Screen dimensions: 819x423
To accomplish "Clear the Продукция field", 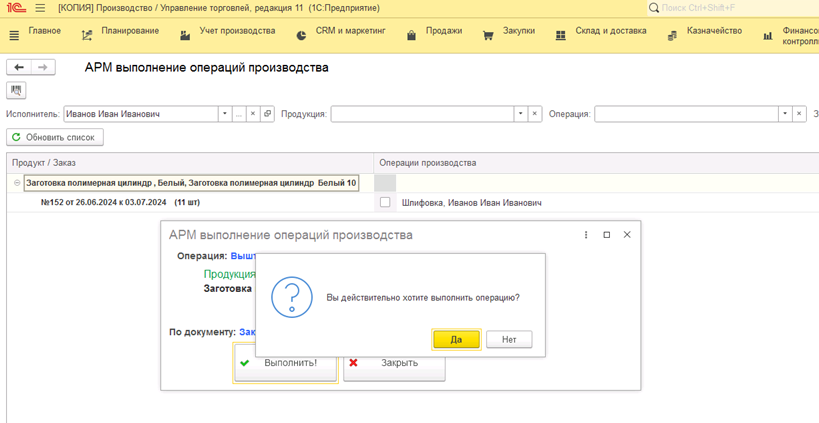I will click(535, 114).
